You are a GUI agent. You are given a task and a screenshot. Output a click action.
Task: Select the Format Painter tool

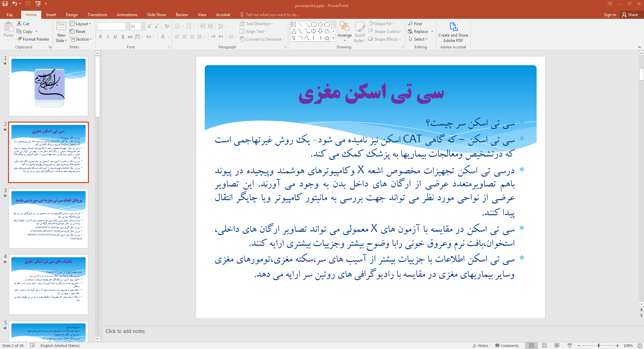pyautogui.click(x=33, y=39)
